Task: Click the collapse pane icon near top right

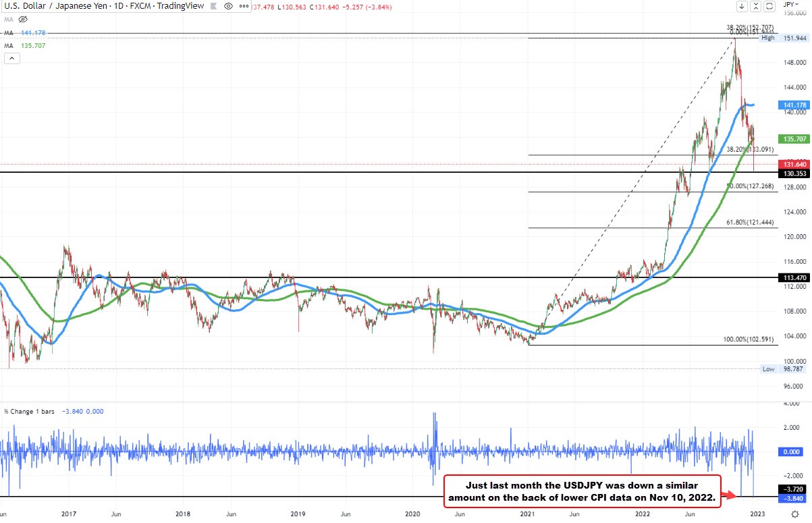Action: point(755,5)
